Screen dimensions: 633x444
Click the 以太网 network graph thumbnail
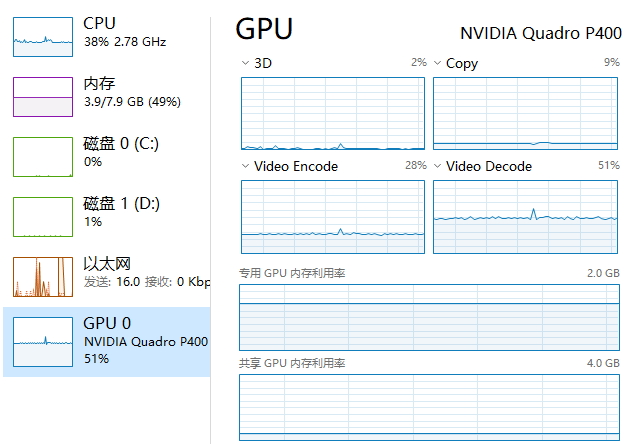pyautogui.click(x=43, y=277)
